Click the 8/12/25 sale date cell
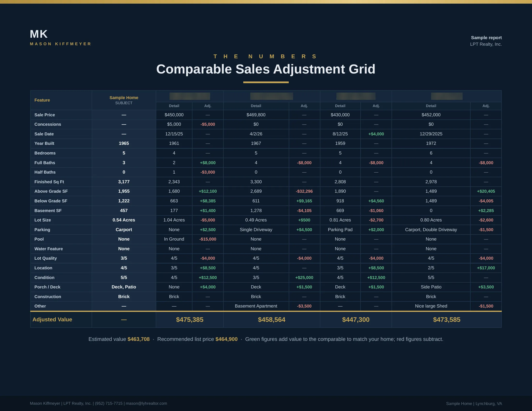Screen dimensions: 532x411 [x=340, y=134]
